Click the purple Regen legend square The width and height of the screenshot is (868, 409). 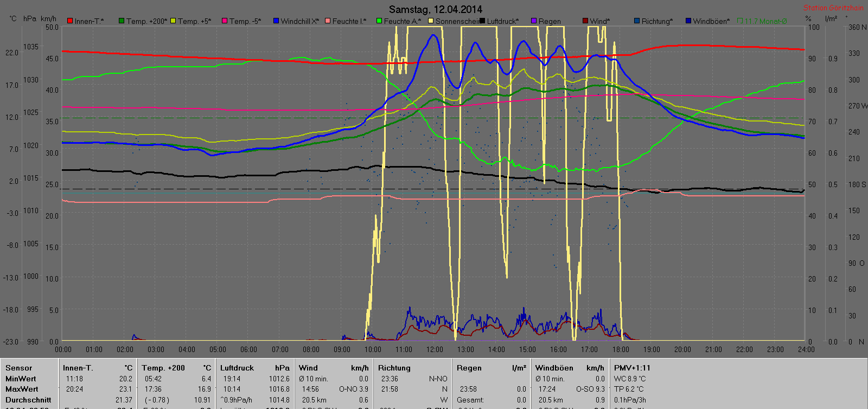(x=534, y=21)
